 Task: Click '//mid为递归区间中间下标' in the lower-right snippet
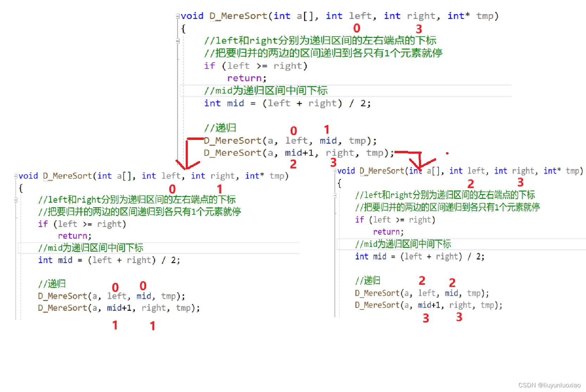point(403,244)
